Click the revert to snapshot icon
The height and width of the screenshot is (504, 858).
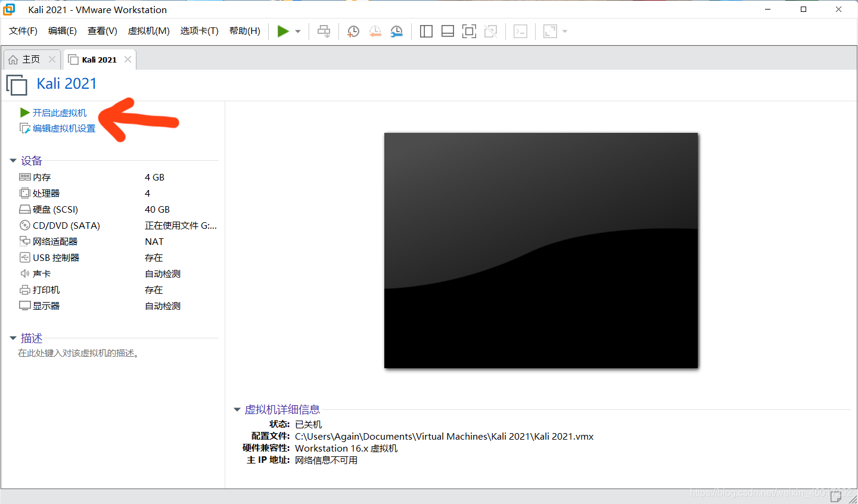tap(375, 32)
